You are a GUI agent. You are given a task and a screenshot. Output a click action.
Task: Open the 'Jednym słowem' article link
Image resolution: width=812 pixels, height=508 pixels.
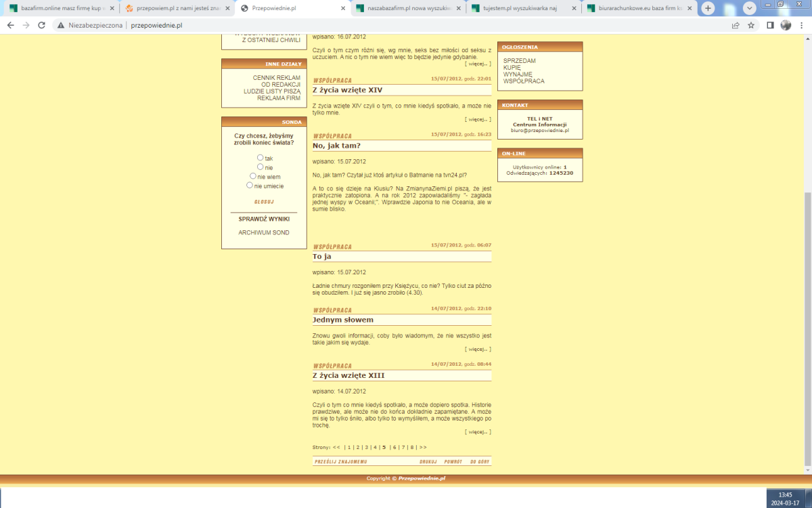(343, 320)
